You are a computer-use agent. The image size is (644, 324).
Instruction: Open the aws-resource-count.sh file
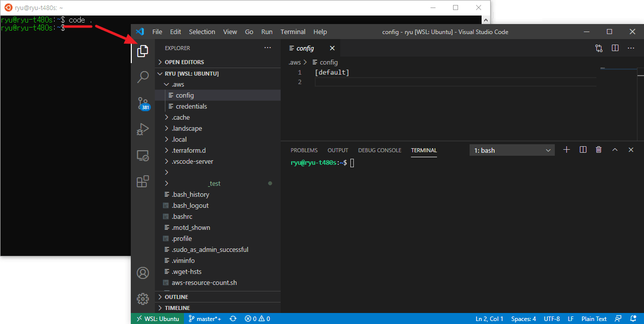point(218,283)
